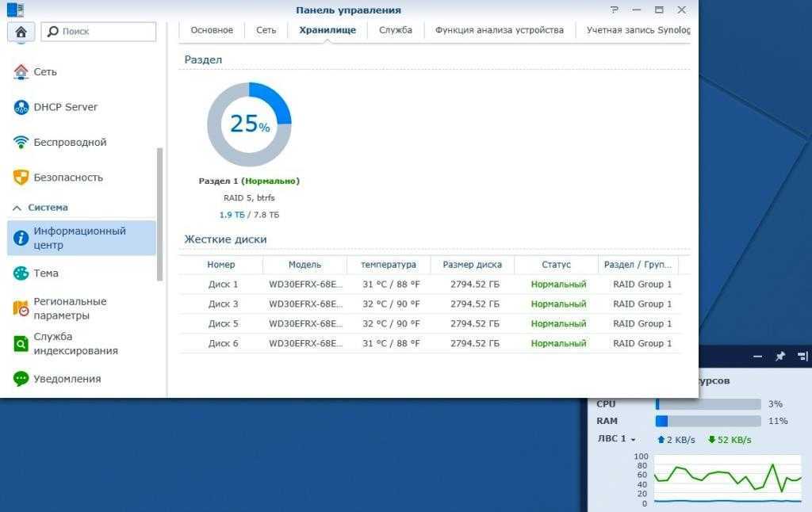The image size is (812, 512).
Task: Open Тема theme settings
Action: (21, 273)
